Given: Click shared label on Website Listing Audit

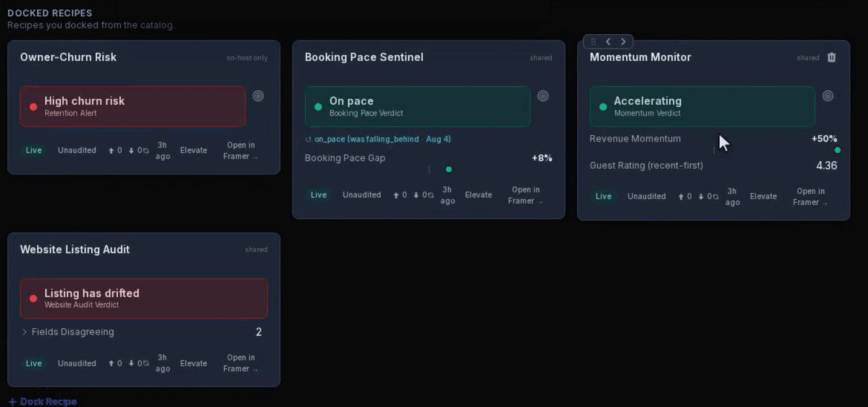Looking at the screenshot, I should (x=256, y=249).
